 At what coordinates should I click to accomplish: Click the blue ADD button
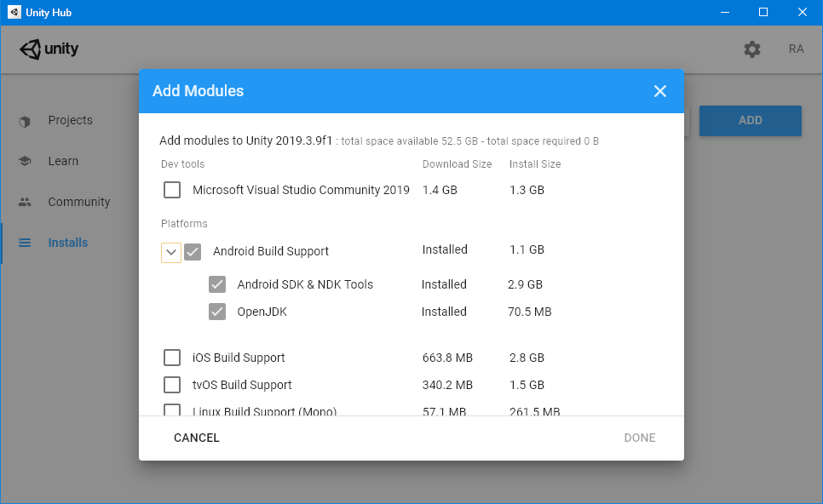[750, 121]
